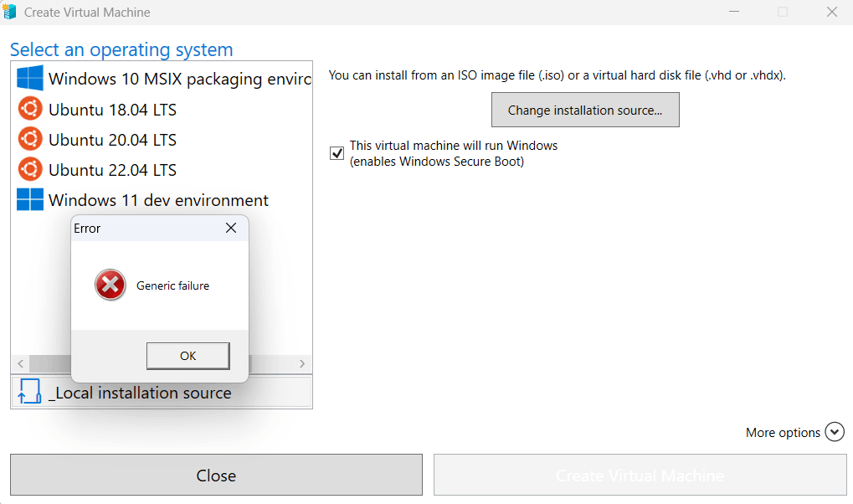Dismiss the Error dialog with X
Image resolution: width=853 pixels, height=504 pixels.
point(231,229)
